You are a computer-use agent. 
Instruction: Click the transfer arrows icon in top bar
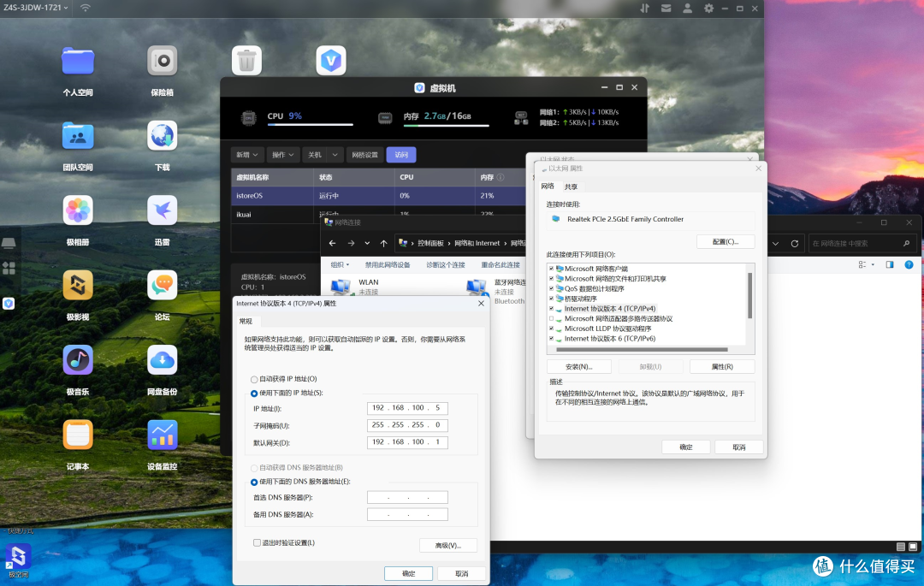pyautogui.click(x=645, y=9)
